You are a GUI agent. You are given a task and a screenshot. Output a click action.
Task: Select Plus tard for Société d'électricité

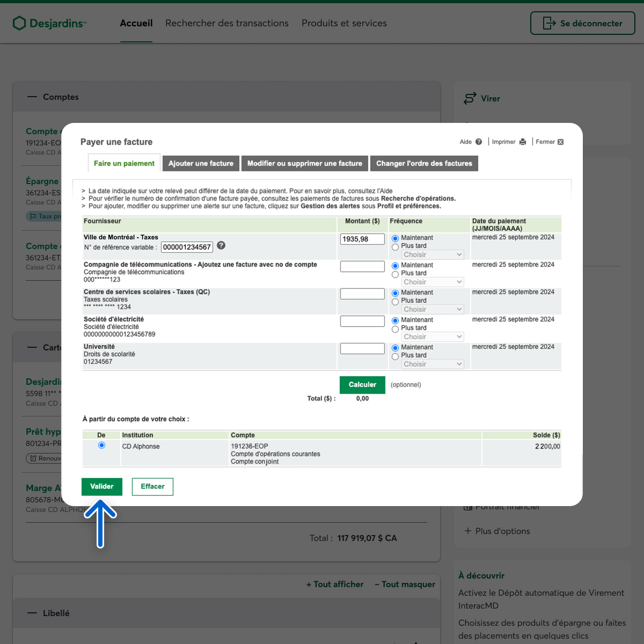(x=396, y=329)
